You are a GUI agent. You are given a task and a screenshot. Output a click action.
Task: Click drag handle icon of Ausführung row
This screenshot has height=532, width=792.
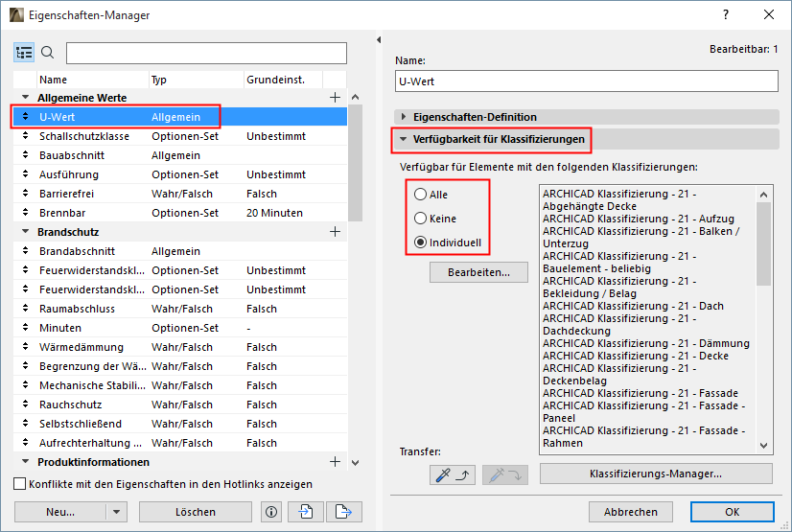tap(25, 174)
